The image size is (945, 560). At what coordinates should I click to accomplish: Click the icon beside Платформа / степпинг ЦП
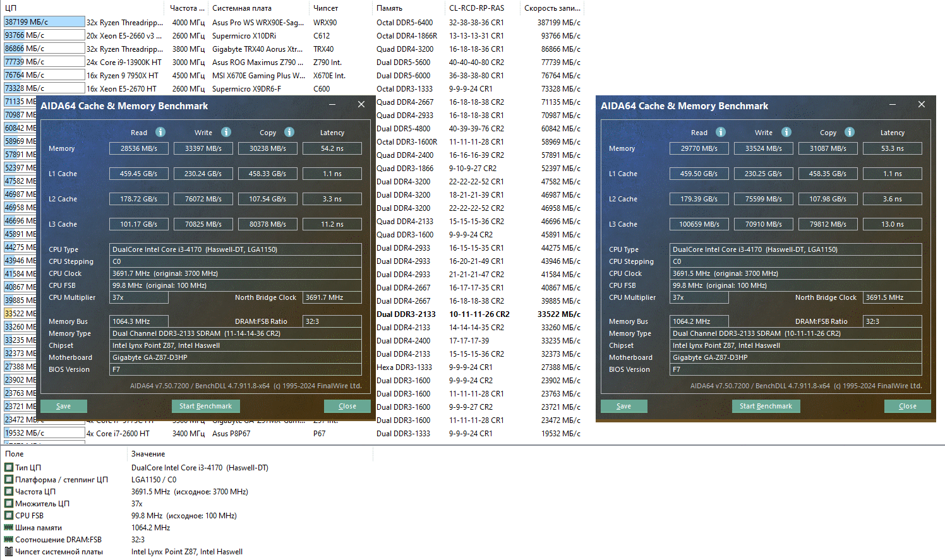[9, 479]
